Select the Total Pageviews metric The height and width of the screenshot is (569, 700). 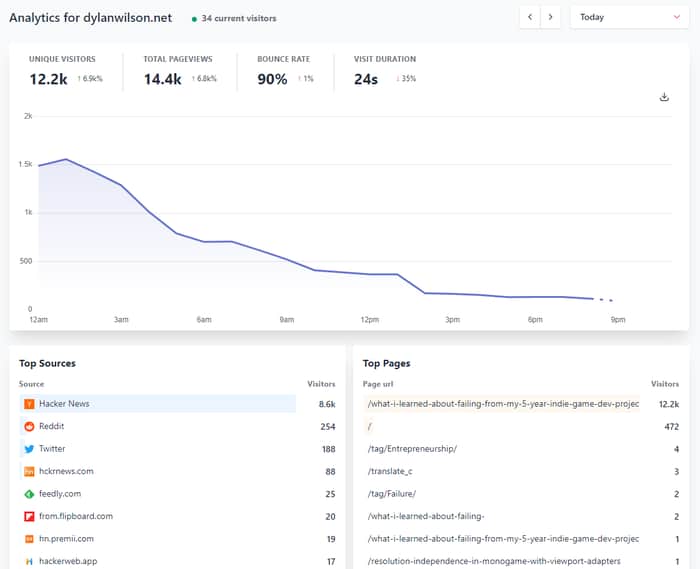coord(180,71)
